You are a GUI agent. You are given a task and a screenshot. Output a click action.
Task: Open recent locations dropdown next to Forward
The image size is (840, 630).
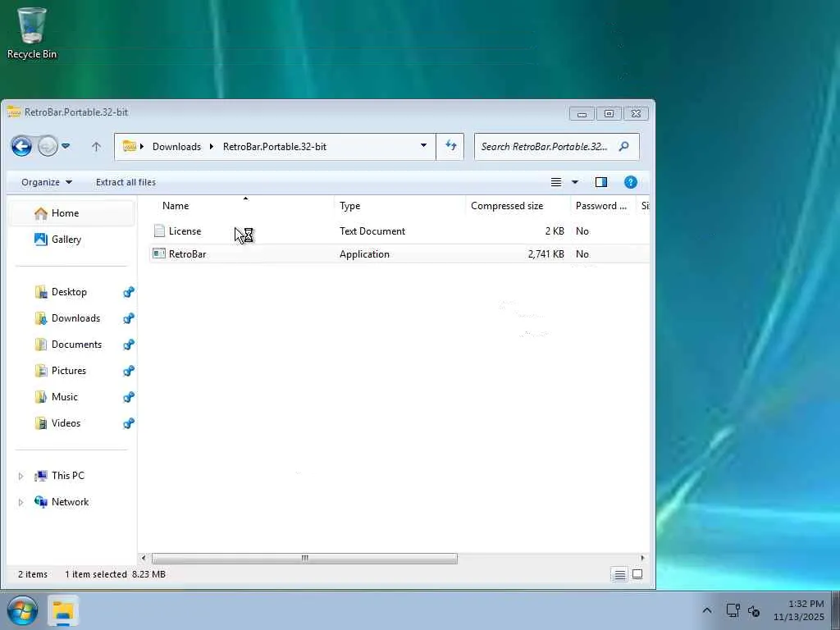66,146
